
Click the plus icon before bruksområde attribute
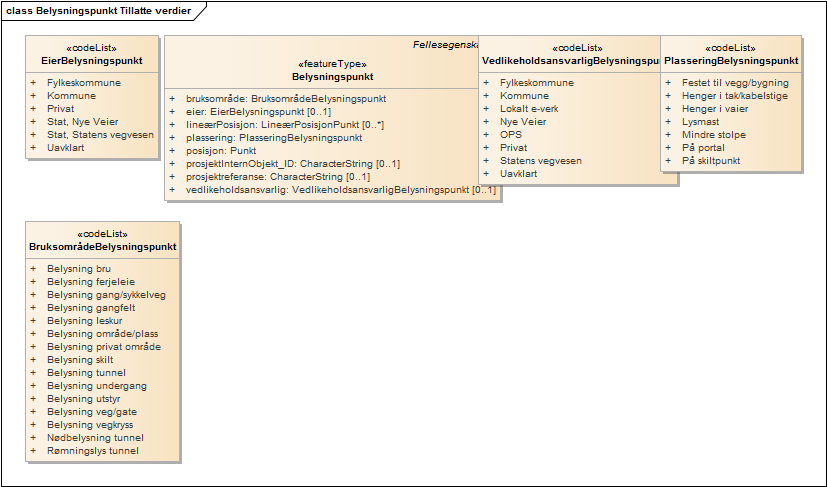(x=172, y=99)
